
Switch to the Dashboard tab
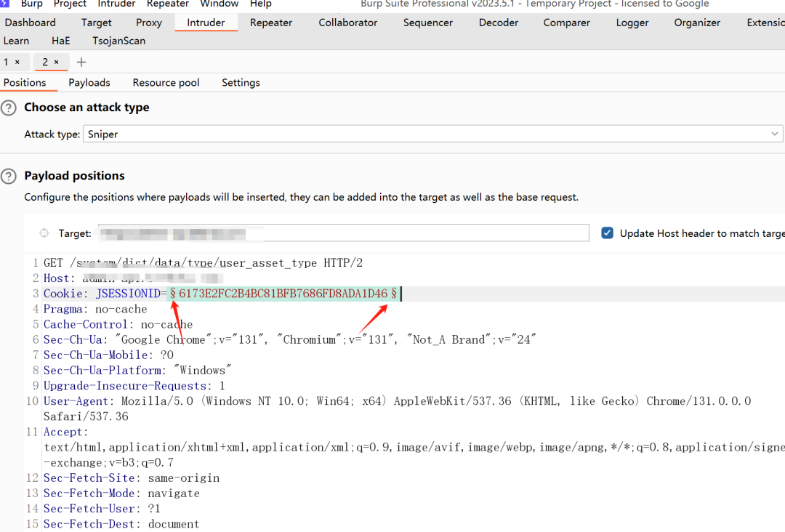click(x=30, y=23)
